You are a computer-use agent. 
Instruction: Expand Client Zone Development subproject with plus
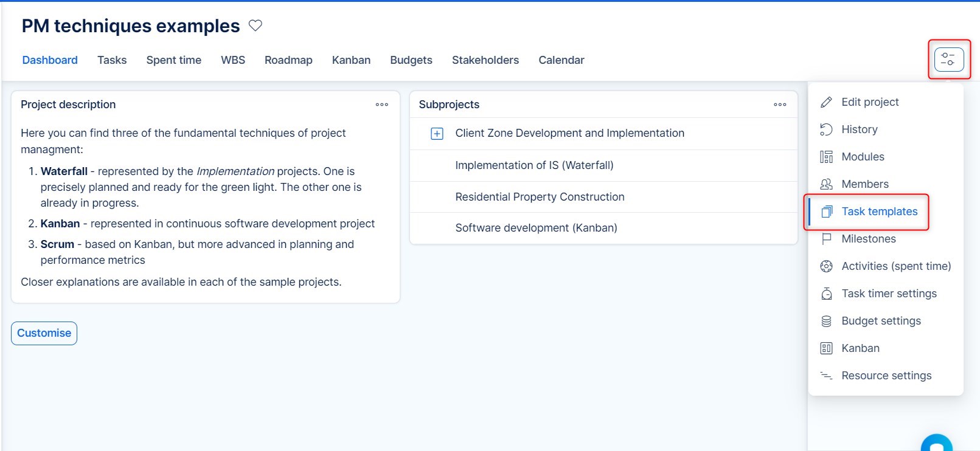[x=437, y=134]
